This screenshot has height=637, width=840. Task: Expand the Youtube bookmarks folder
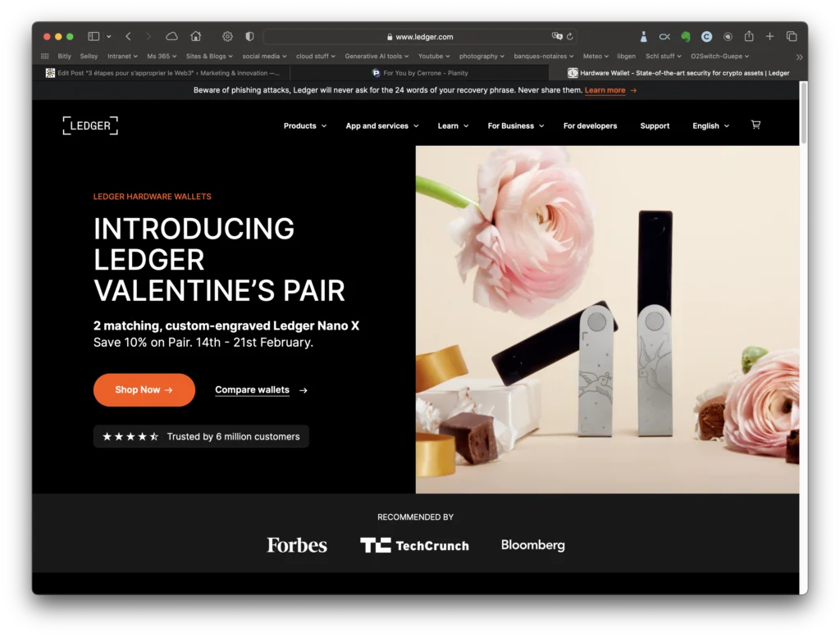[x=433, y=57]
